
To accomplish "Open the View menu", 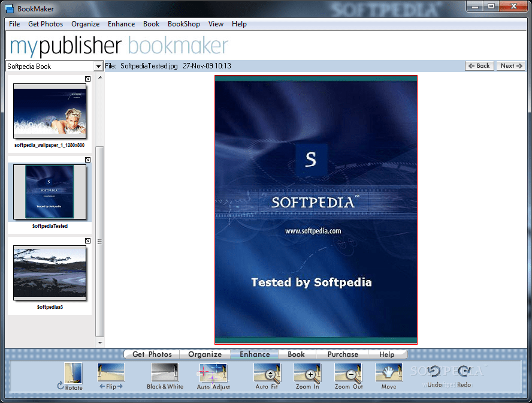I will (216, 24).
